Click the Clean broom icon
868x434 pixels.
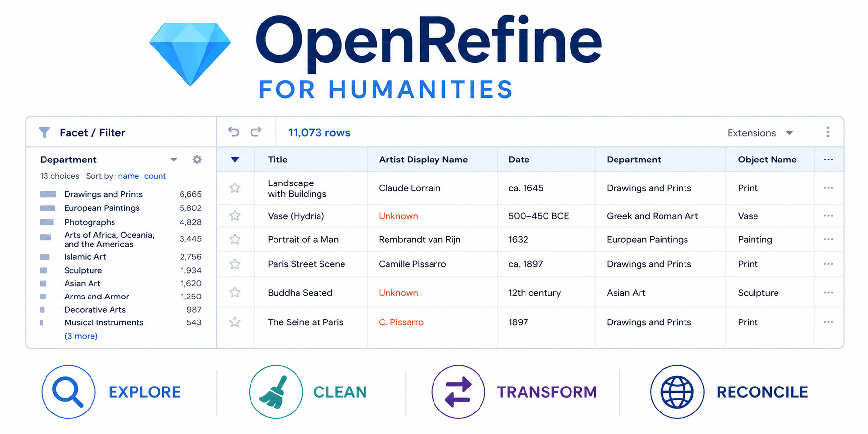coord(276,392)
